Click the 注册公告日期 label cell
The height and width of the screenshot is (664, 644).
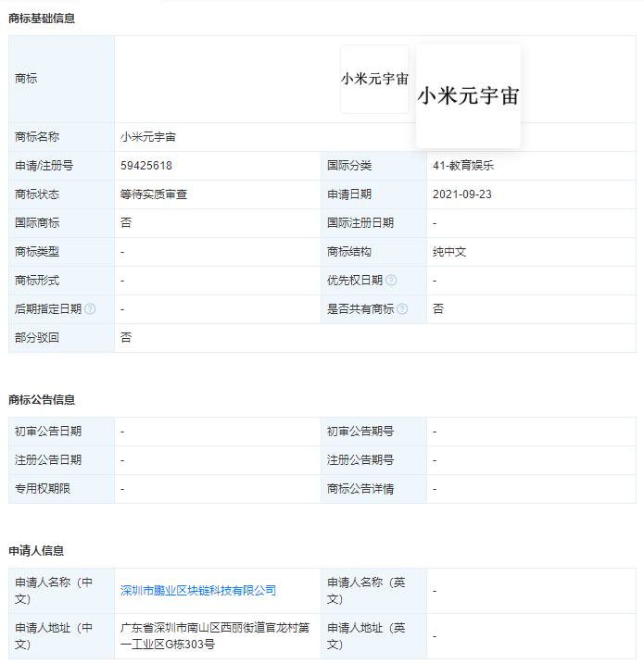point(61,460)
